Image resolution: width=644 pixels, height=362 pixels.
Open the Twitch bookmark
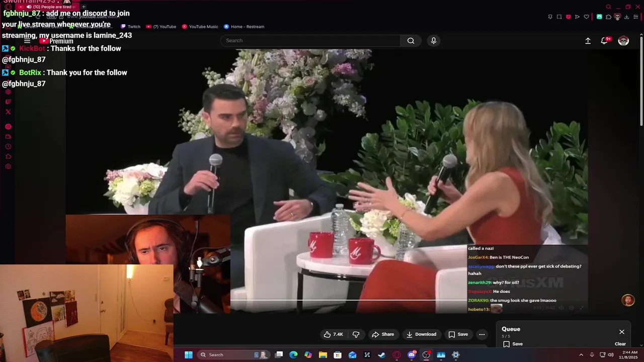(x=130, y=27)
